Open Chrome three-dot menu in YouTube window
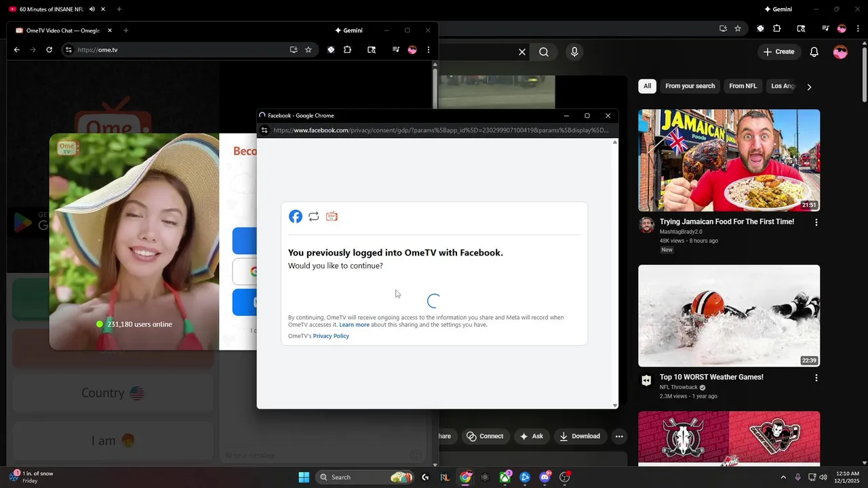868x488 pixels. [856, 28]
